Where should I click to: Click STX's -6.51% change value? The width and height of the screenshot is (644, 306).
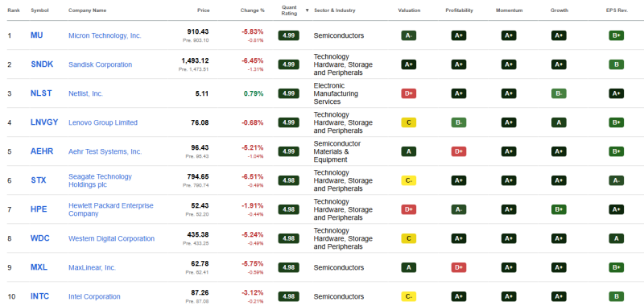[252, 176]
